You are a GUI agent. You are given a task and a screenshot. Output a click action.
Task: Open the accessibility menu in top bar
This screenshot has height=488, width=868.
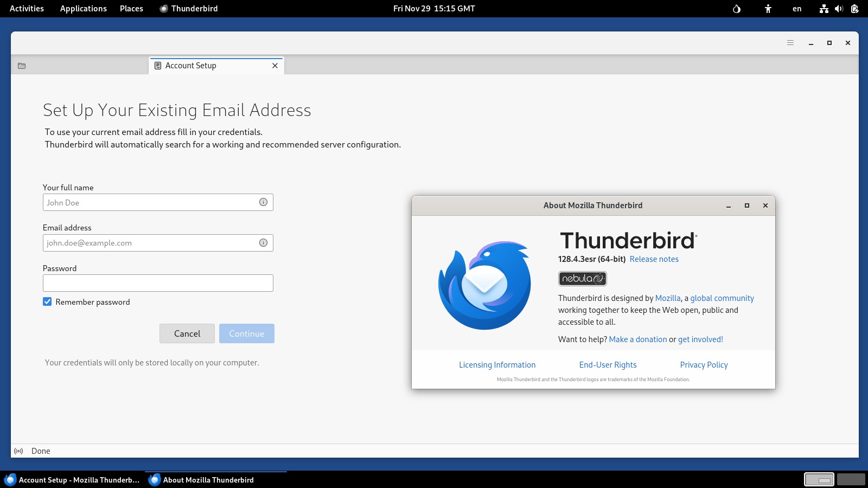click(768, 9)
